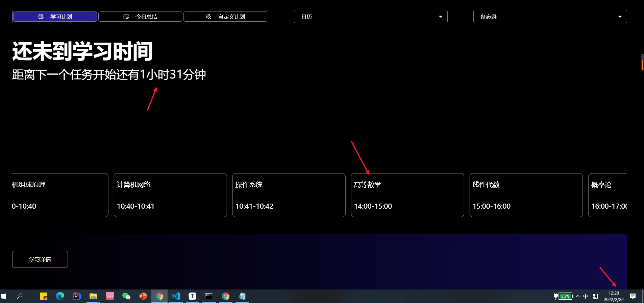Open the 操作系统 10:41-10:42 card
Viewport: 644px width, 303px height.
coord(289,195)
